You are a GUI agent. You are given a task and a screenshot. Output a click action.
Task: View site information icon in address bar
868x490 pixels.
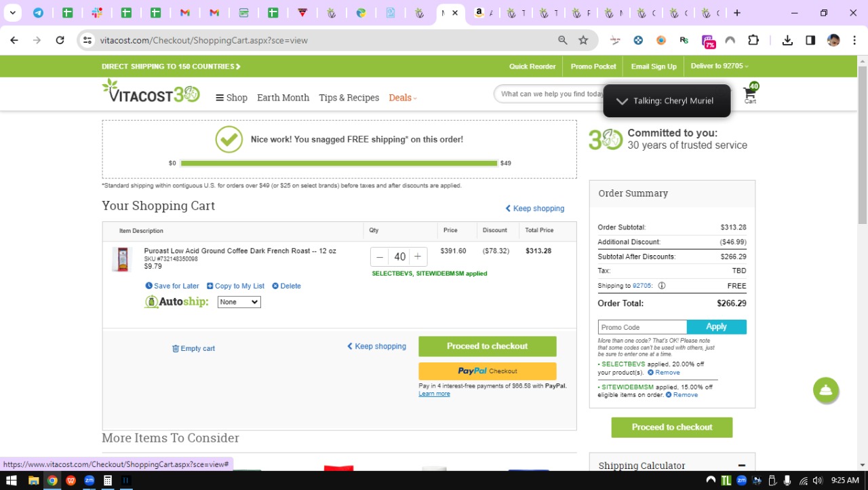click(x=87, y=40)
